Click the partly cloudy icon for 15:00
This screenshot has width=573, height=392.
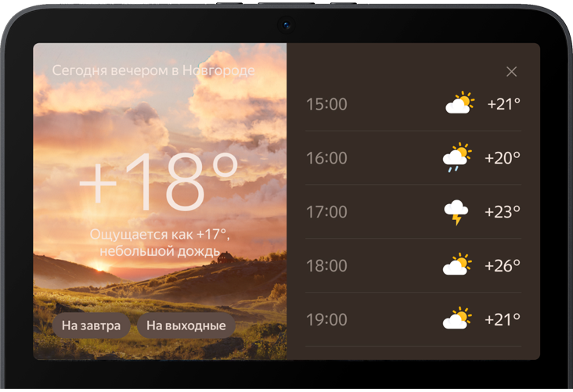pos(459,103)
